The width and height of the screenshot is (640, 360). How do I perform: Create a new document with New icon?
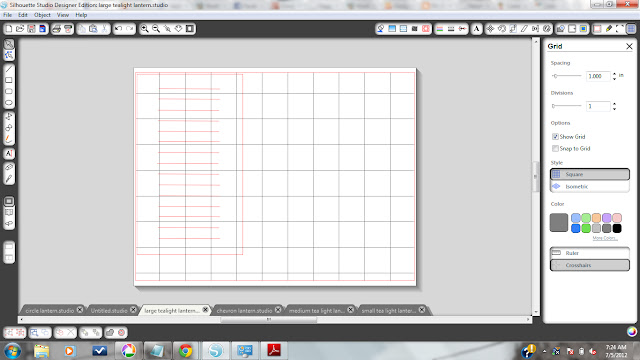click(x=9, y=29)
